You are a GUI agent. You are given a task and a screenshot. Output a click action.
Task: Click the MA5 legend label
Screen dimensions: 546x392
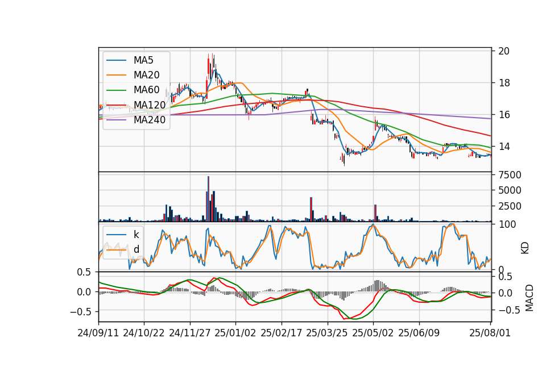(x=143, y=60)
